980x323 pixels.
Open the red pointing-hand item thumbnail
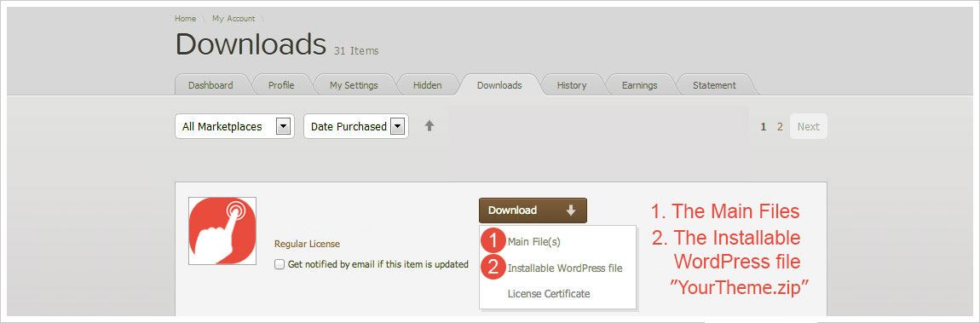coord(222,231)
